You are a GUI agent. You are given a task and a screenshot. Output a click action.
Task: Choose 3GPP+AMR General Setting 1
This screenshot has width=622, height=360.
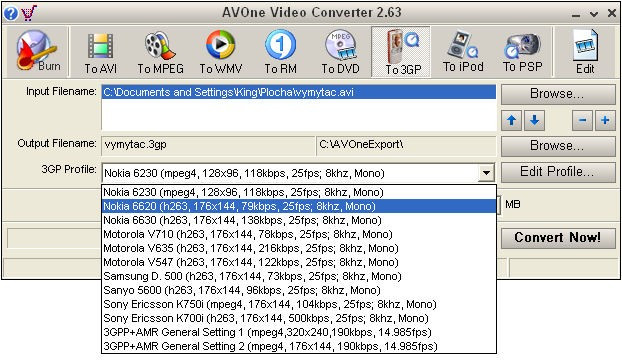[x=299, y=332]
